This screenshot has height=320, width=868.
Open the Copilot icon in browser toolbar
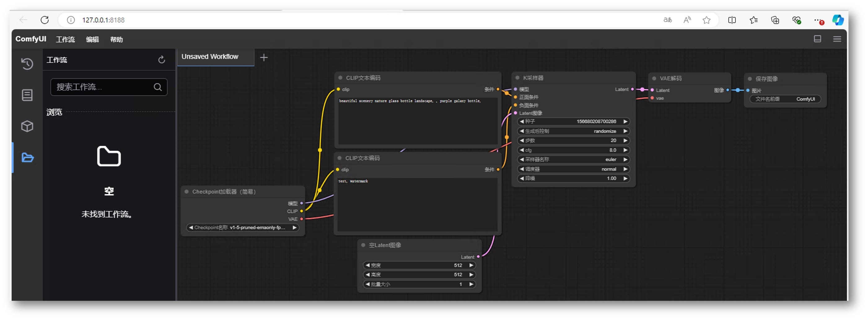pos(838,20)
